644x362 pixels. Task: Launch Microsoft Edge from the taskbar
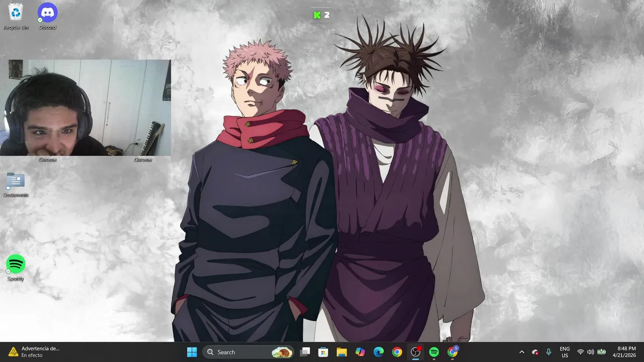pyautogui.click(x=378, y=352)
